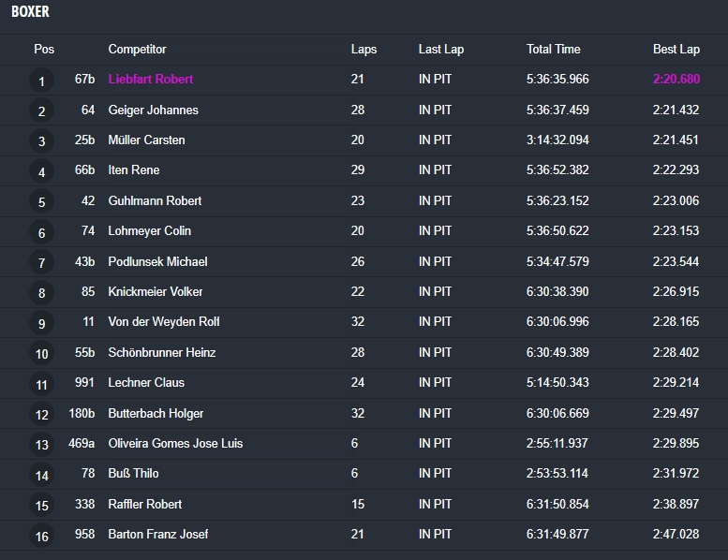Open competitor Liebfart Robert
The height and width of the screenshot is (560, 728).
[151, 79]
